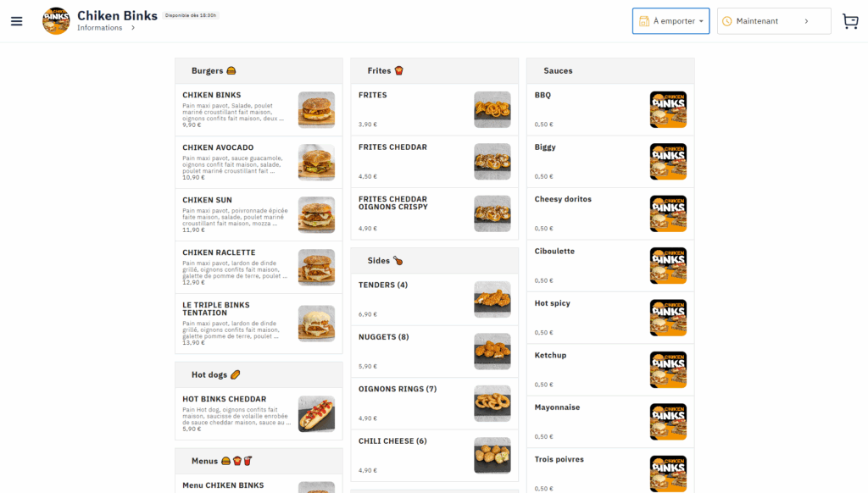This screenshot has width=868, height=493.
Task: Select the CHIKEN BINKS burger item
Action: coord(259,109)
